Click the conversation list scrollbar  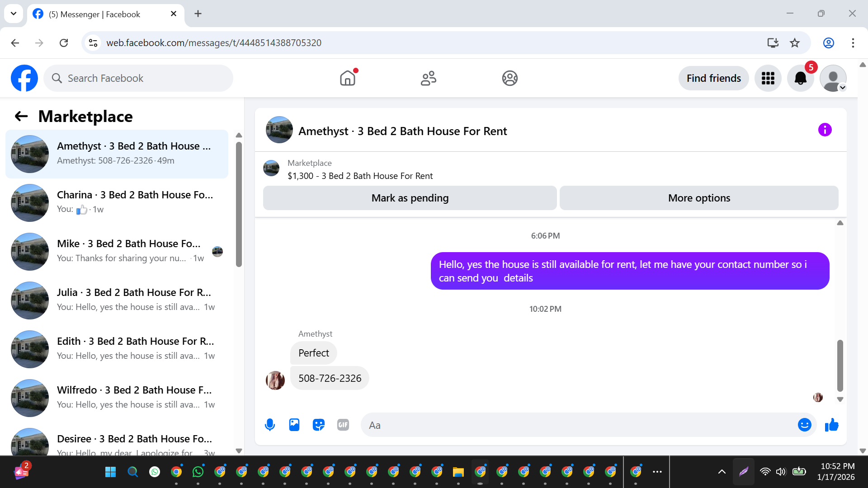[x=239, y=203]
